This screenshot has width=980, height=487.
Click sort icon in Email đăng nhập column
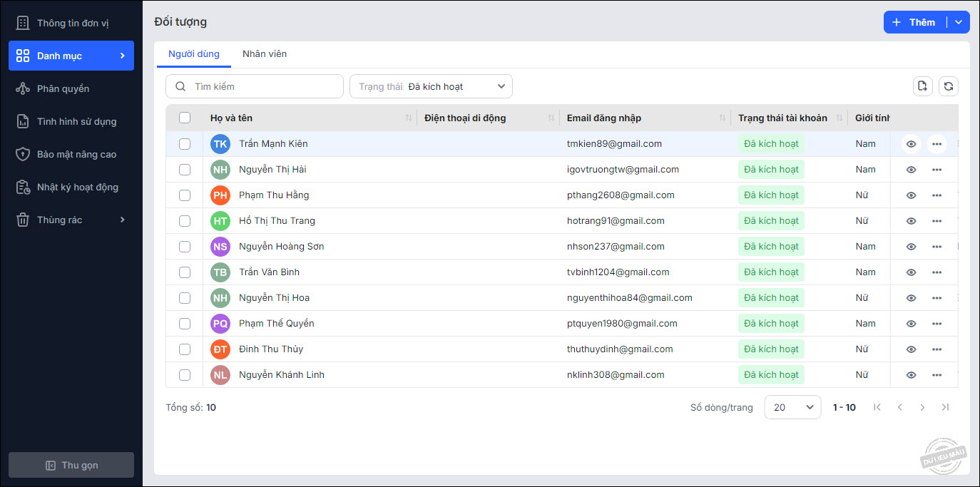[723, 118]
